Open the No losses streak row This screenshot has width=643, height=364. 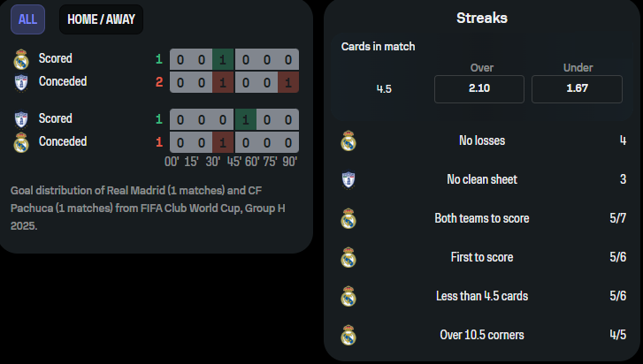pos(483,140)
